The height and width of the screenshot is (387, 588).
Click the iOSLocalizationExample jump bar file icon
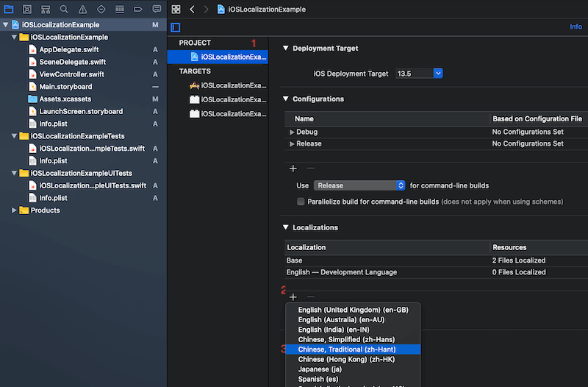pyautogui.click(x=221, y=10)
